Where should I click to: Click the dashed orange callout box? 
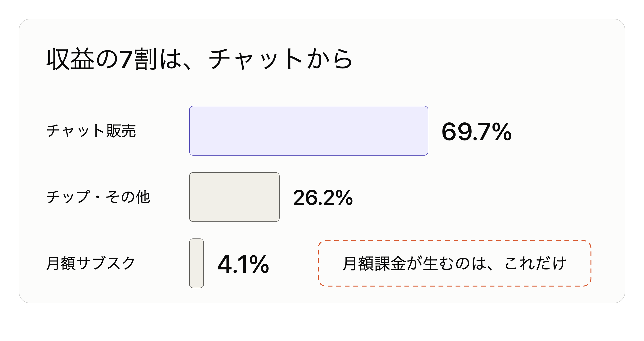tap(455, 263)
